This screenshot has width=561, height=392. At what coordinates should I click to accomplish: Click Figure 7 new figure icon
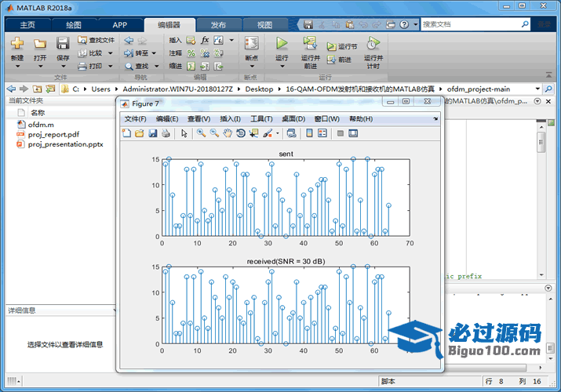coord(126,133)
